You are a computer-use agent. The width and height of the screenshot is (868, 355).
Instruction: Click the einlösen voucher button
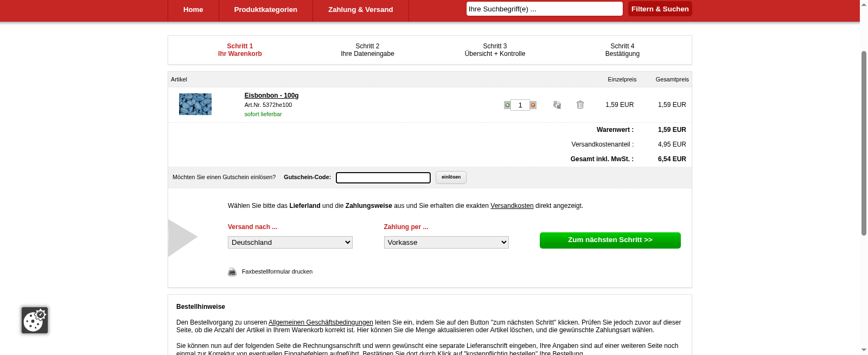point(451,177)
